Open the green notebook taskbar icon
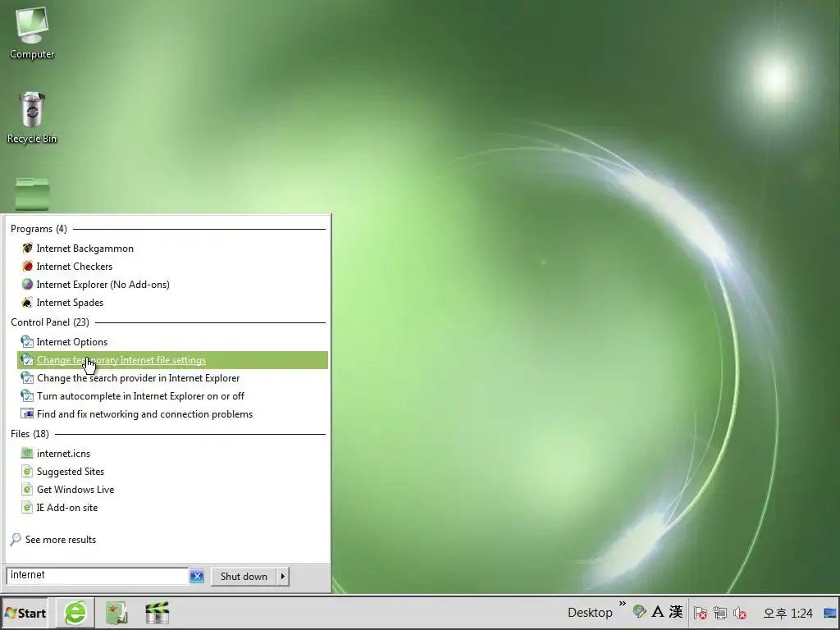 [x=116, y=614]
